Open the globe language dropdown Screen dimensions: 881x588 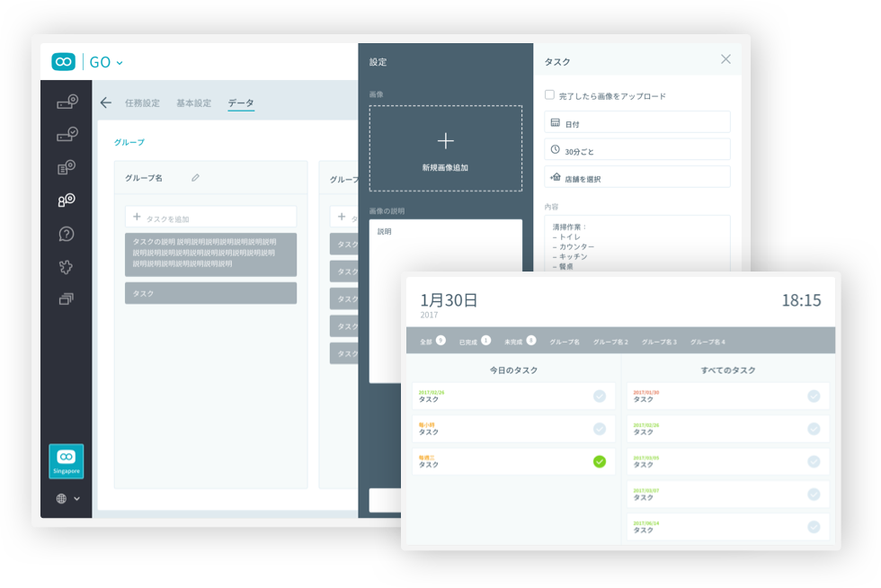click(67, 498)
